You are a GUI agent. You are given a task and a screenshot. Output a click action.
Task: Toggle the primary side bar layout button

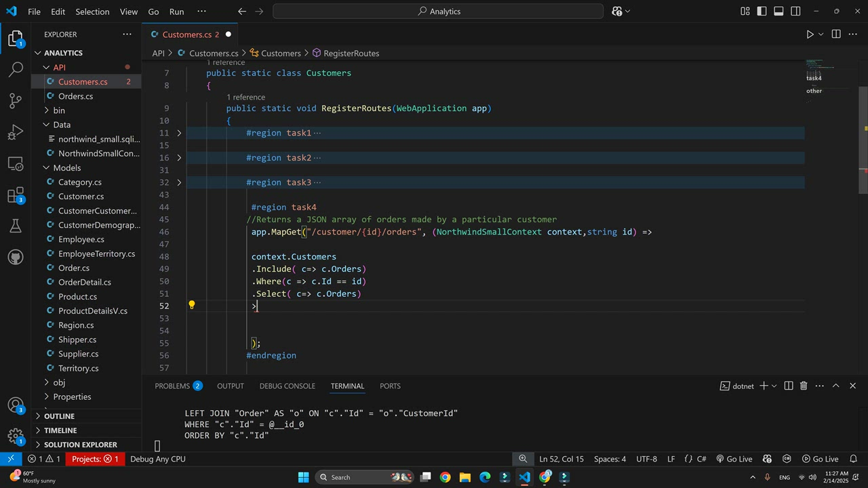pyautogui.click(x=762, y=12)
